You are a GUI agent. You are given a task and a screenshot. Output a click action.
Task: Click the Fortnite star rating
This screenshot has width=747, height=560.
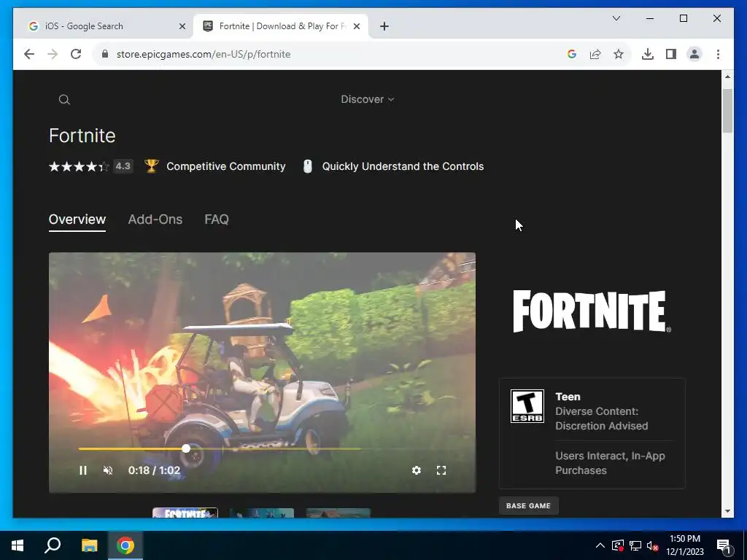(79, 166)
